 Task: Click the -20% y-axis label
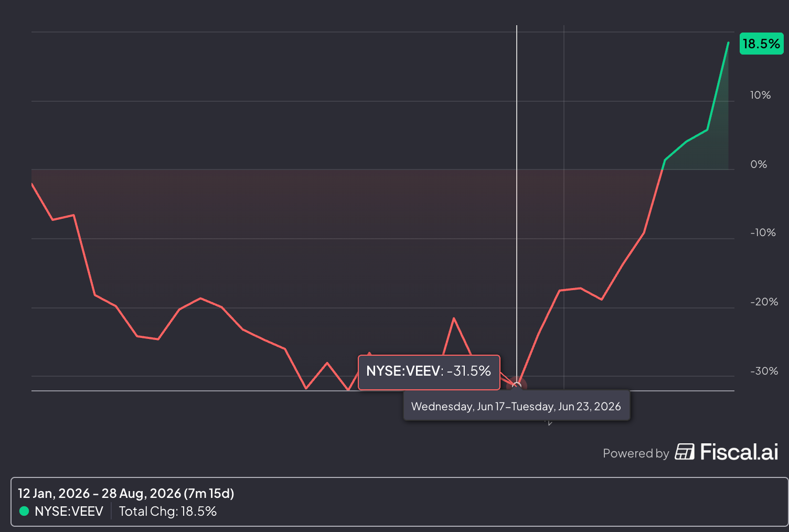pos(764,302)
